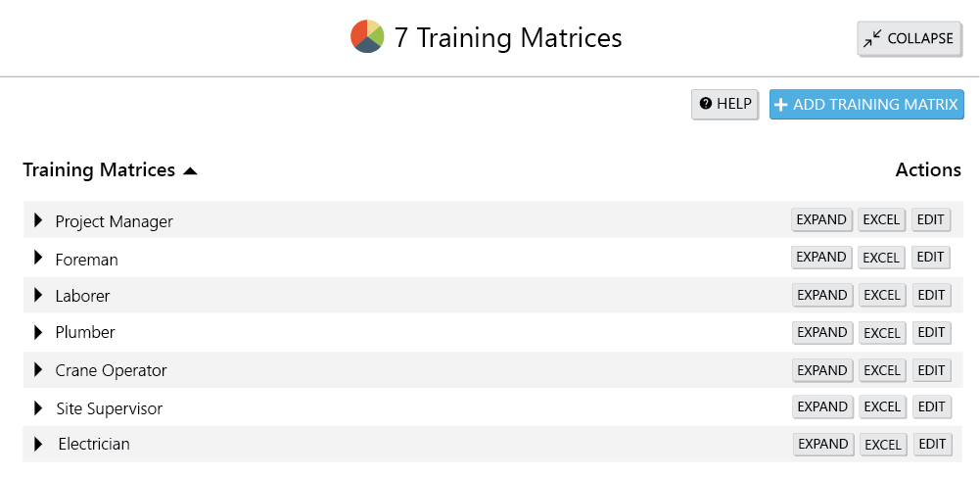980x477 pixels.
Task: Export Foreman matrix to Excel
Action: (x=881, y=258)
